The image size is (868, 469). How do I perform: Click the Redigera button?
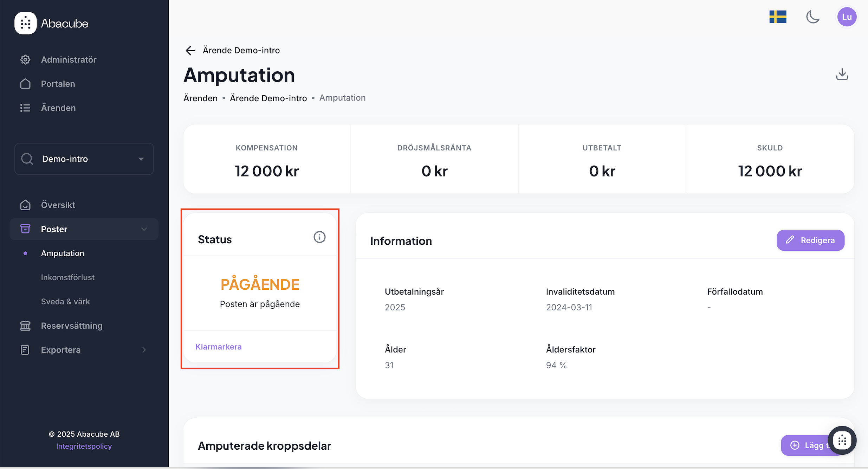click(x=810, y=240)
